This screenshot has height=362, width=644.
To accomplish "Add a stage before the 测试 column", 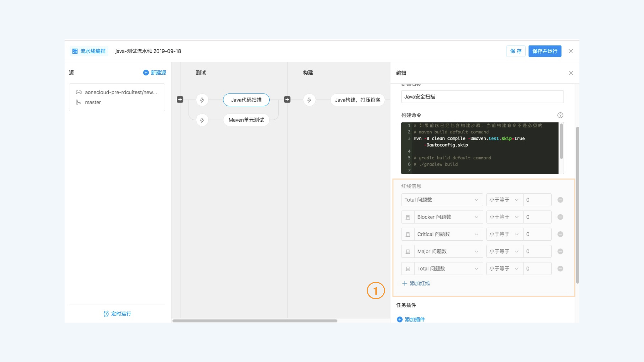I will [x=180, y=100].
